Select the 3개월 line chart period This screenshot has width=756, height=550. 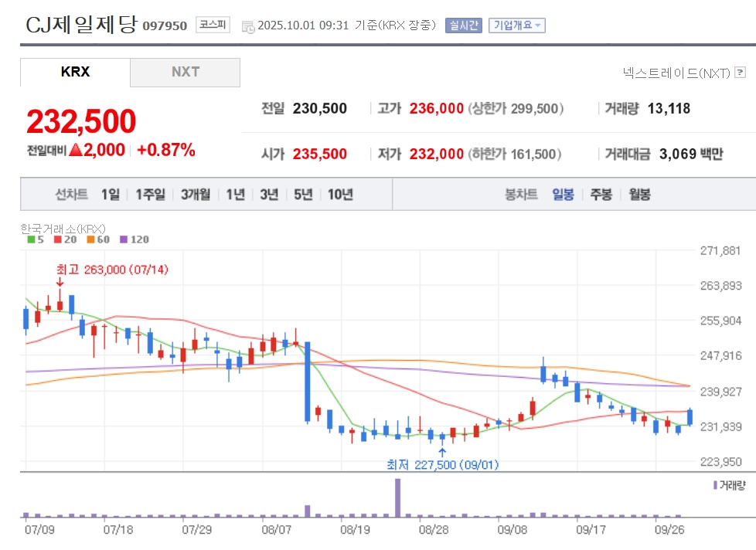point(196,194)
